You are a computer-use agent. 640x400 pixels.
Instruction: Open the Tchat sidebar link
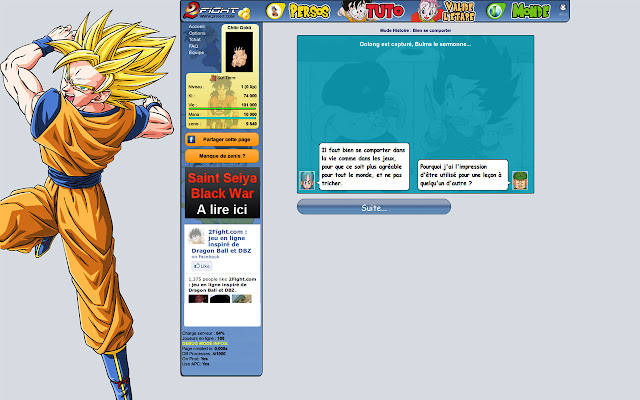point(195,40)
